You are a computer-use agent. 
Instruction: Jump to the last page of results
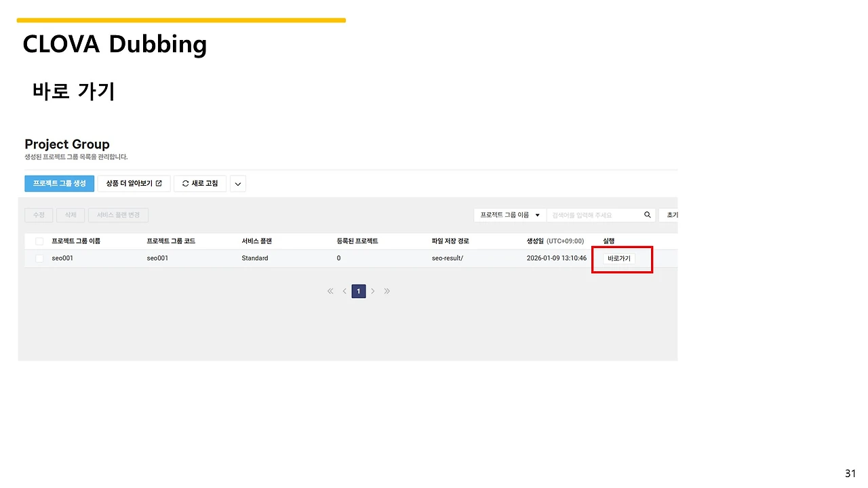point(387,291)
